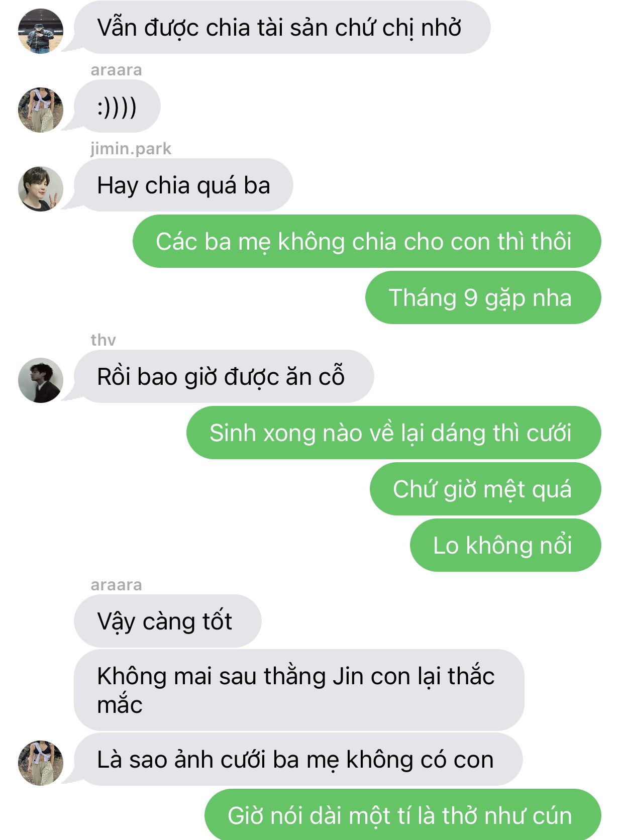The image size is (624, 840).
Task: Tap thv's avatar photo
Action: coord(41,380)
